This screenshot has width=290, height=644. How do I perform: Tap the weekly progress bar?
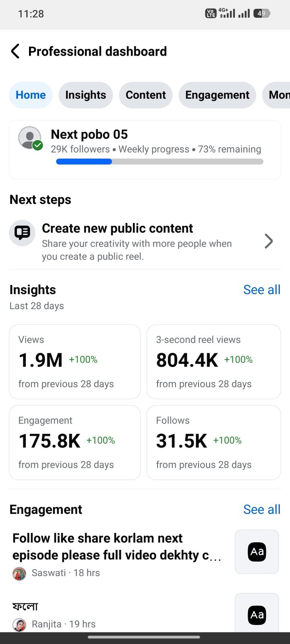[x=159, y=161]
